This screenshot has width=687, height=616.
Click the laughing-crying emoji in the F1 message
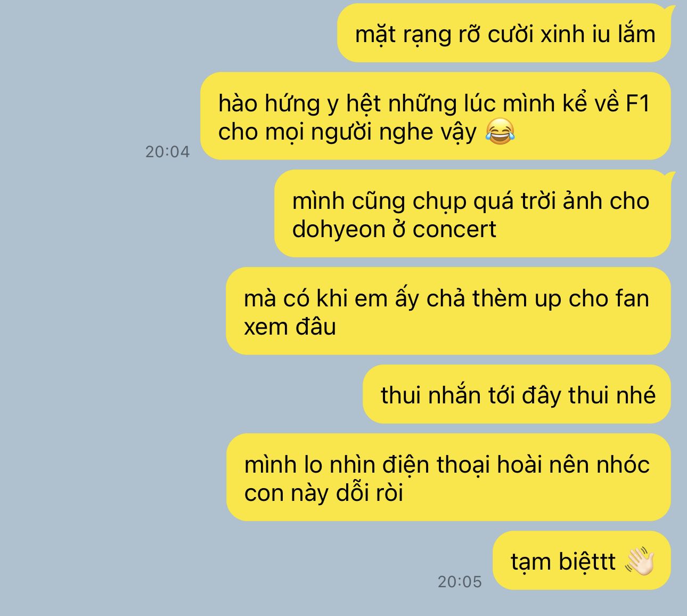(500, 132)
